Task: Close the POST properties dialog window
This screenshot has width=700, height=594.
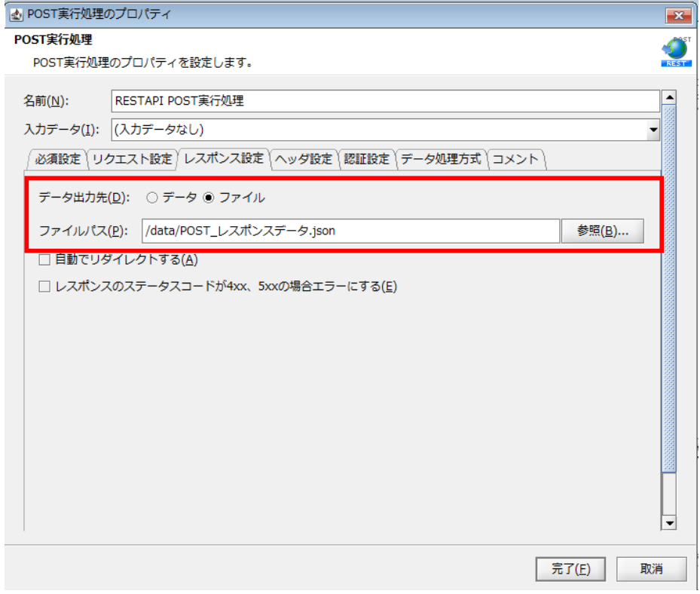Action: tap(677, 16)
